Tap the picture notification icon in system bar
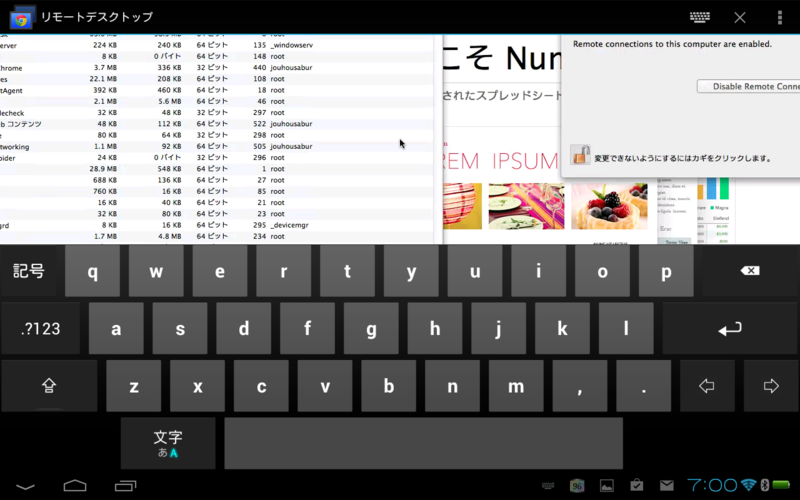 pyautogui.click(x=607, y=485)
